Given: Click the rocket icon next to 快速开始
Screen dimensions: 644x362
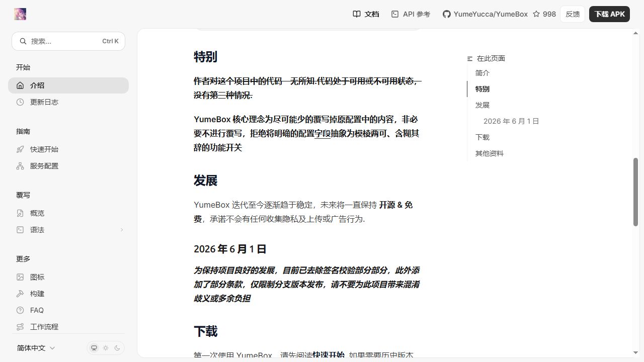Looking at the screenshot, I should (x=20, y=149).
